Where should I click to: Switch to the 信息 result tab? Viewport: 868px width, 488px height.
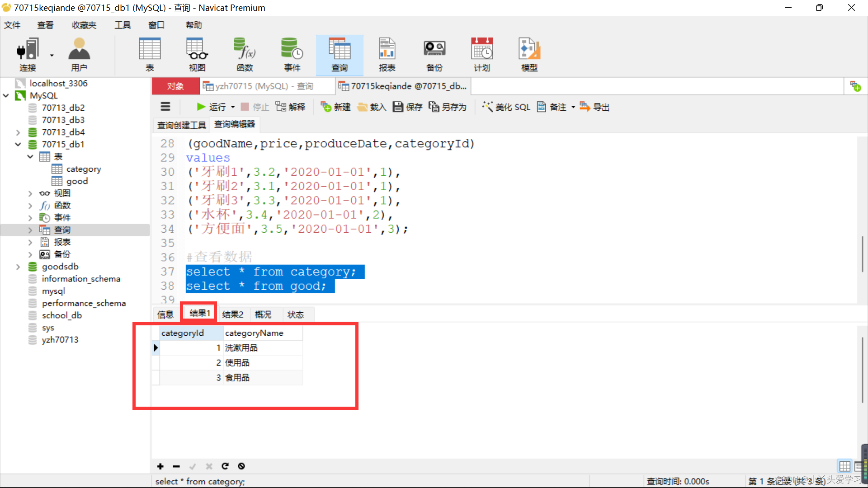pyautogui.click(x=165, y=314)
